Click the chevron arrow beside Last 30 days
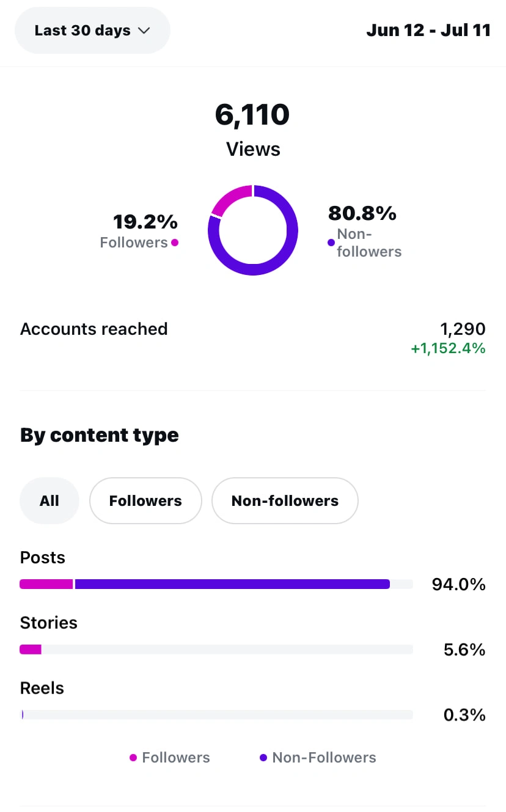 (144, 31)
